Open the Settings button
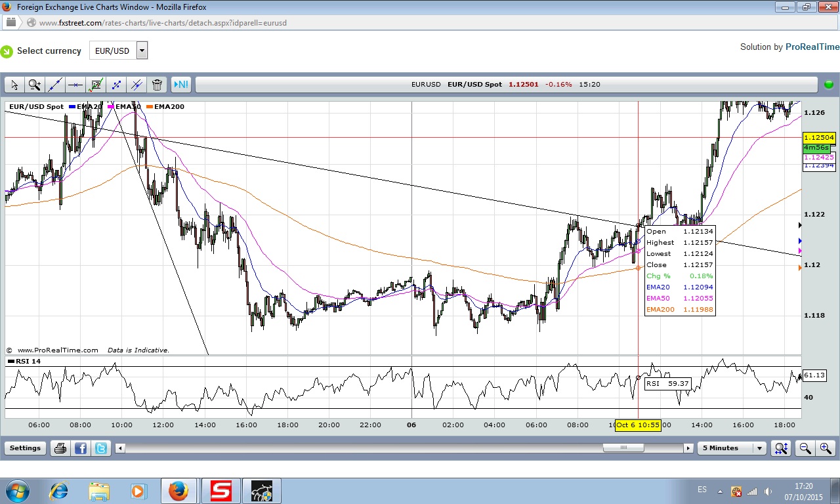Viewport: 840px width, 504px height. (25, 448)
